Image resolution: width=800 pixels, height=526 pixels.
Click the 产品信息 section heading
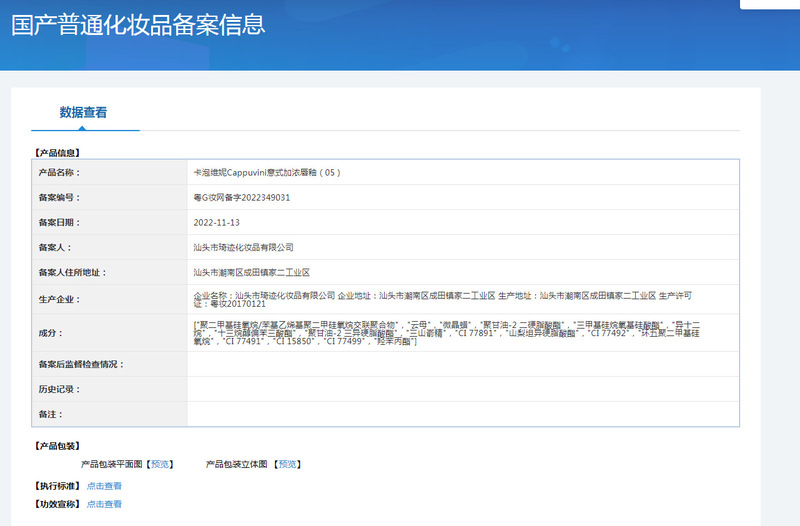click(x=57, y=153)
